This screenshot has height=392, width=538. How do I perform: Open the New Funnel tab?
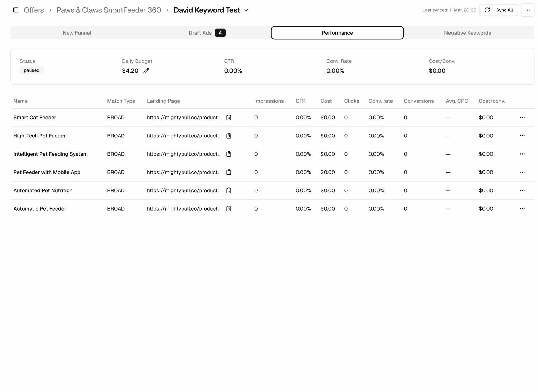[x=77, y=33]
